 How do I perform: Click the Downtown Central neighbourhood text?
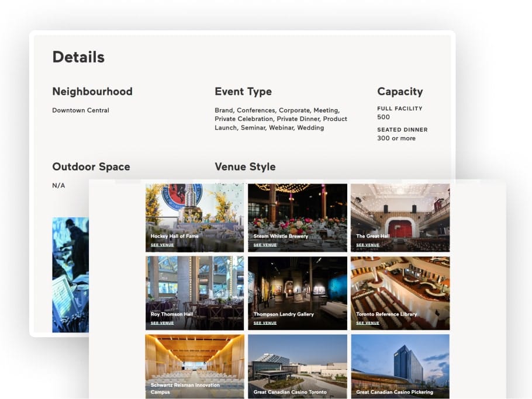81,110
